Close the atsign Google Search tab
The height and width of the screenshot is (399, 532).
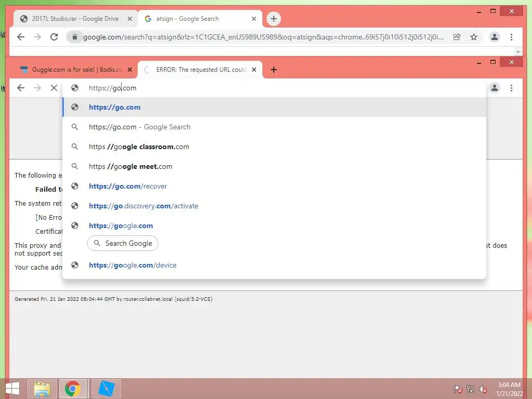point(254,19)
